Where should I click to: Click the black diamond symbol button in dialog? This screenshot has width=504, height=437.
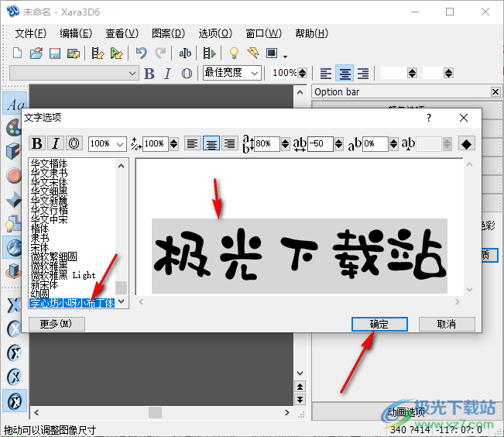coord(466,143)
